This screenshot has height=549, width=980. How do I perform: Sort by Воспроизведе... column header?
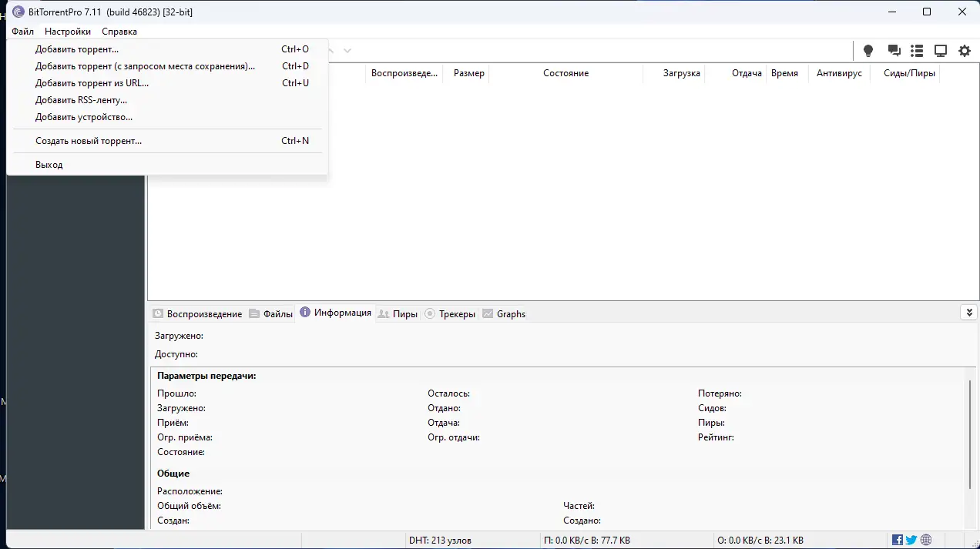point(404,73)
